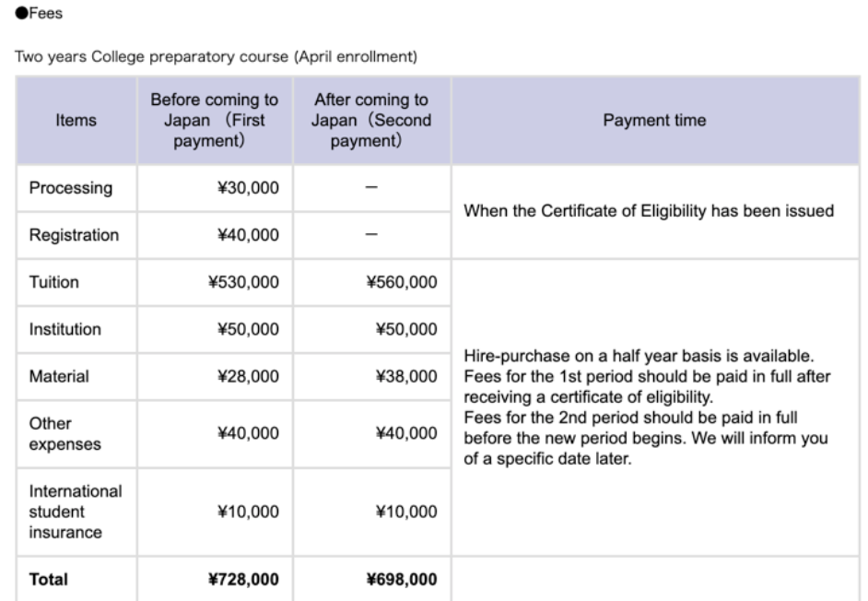This screenshot has height=601, width=868.
Task: Click the Items column header
Action: click(x=76, y=121)
